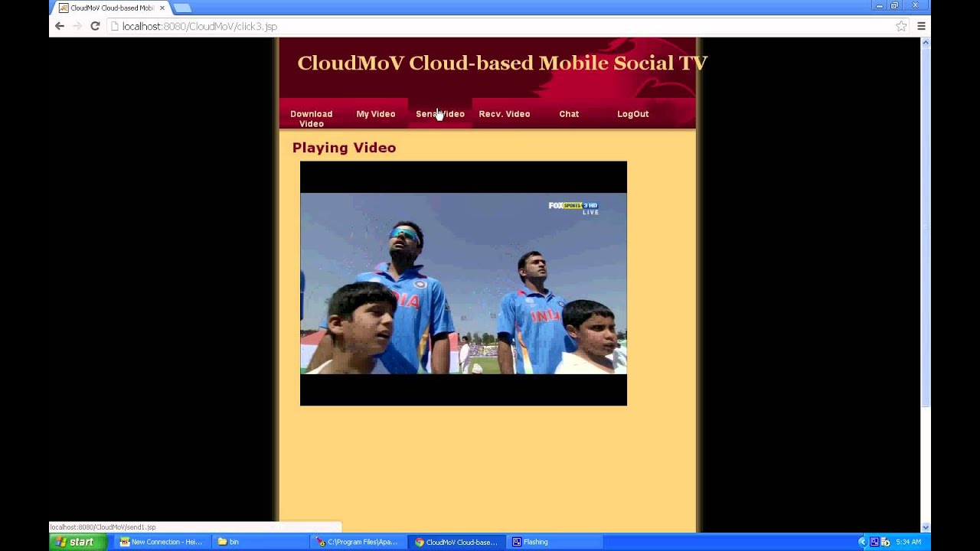The height and width of the screenshot is (551, 980).
Task: Switch to Flashing taskbar window
Action: 554,542
